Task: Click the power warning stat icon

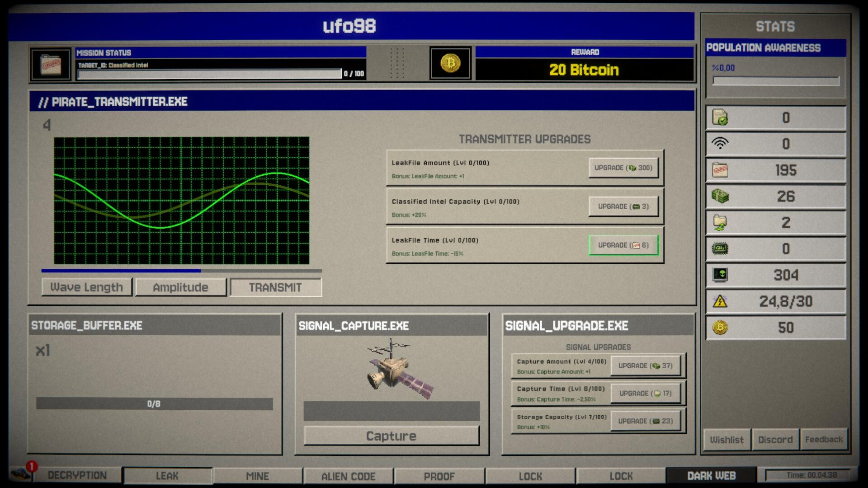Action: click(720, 301)
